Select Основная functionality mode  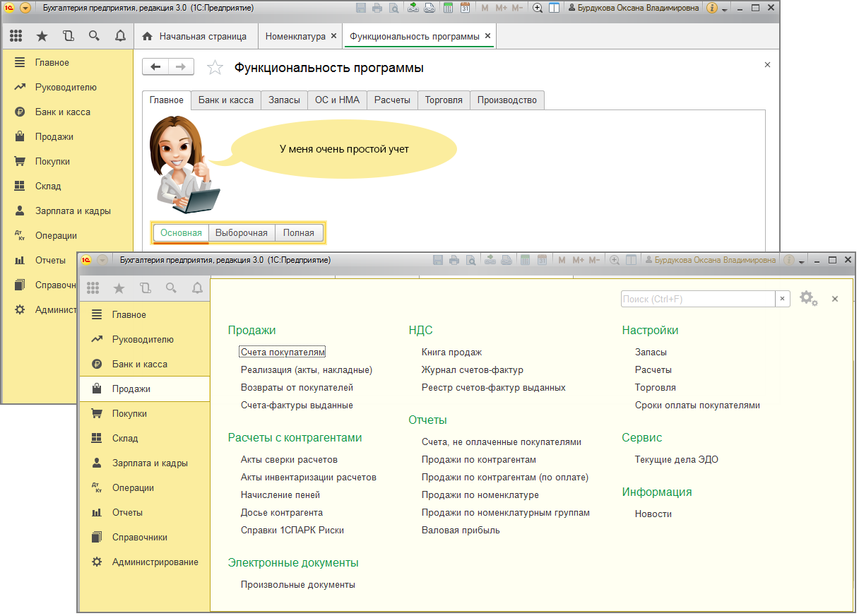coord(182,232)
